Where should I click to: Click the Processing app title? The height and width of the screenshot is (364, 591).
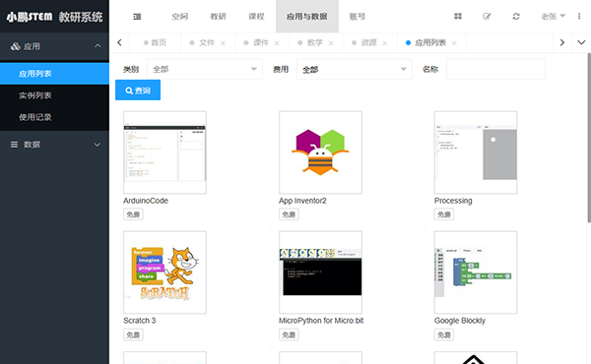pos(453,201)
